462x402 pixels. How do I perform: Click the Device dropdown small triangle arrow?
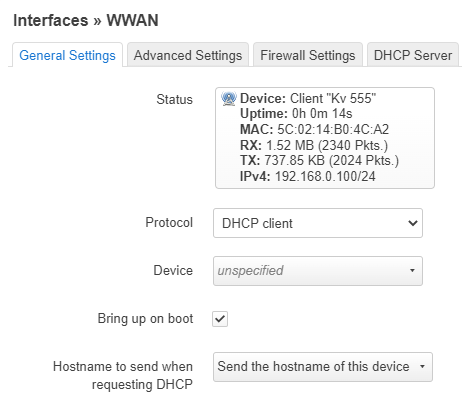coord(412,271)
